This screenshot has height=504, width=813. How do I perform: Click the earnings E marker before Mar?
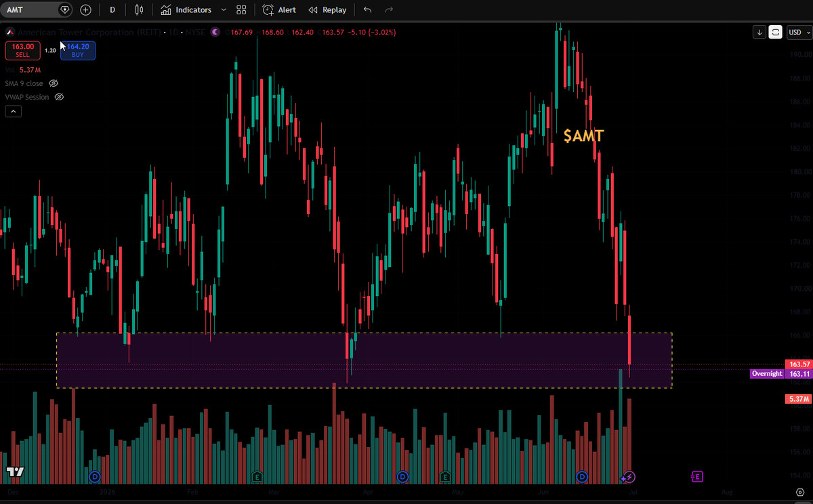click(257, 477)
